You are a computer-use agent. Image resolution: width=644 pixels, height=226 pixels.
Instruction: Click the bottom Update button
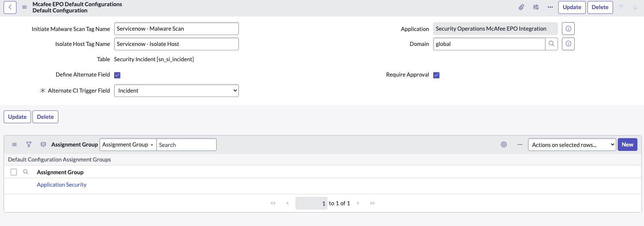coord(17,117)
